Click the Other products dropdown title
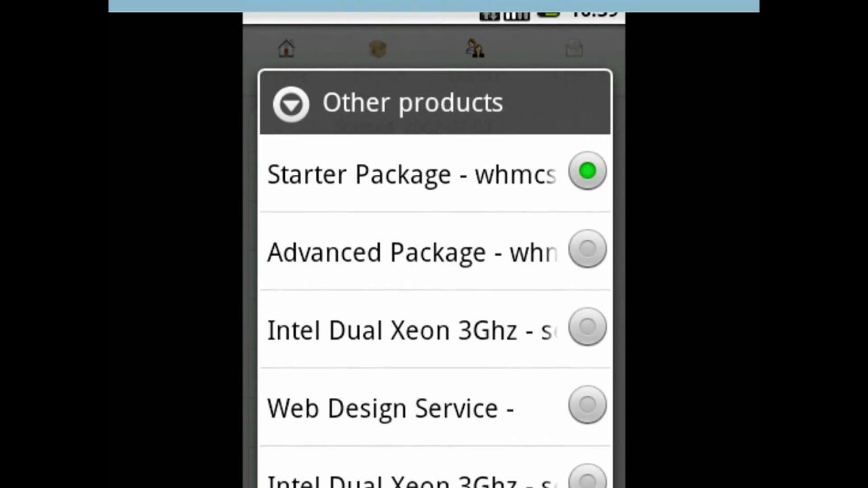868x488 pixels. click(412, 103)
